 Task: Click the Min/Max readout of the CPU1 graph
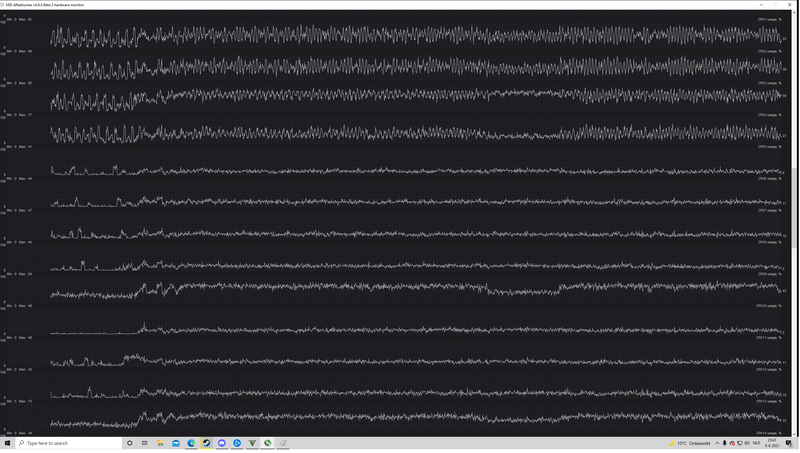[19, 19]
